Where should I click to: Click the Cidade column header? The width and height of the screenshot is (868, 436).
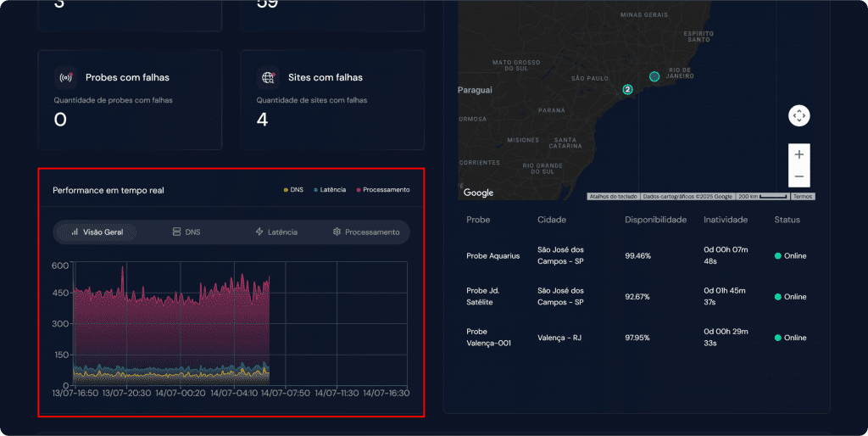(552, 220)
